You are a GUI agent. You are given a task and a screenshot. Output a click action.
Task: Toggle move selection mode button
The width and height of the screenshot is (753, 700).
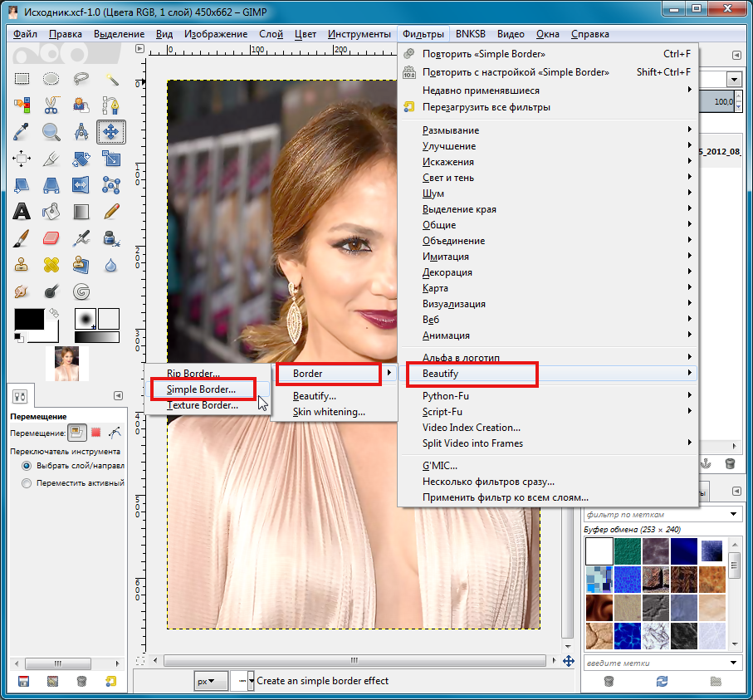96,433
